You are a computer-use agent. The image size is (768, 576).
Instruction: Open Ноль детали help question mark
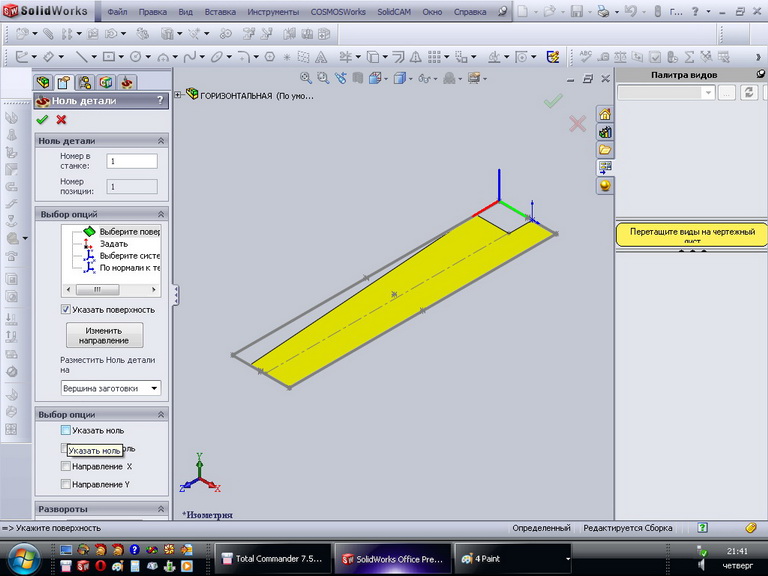pos(160,100)
